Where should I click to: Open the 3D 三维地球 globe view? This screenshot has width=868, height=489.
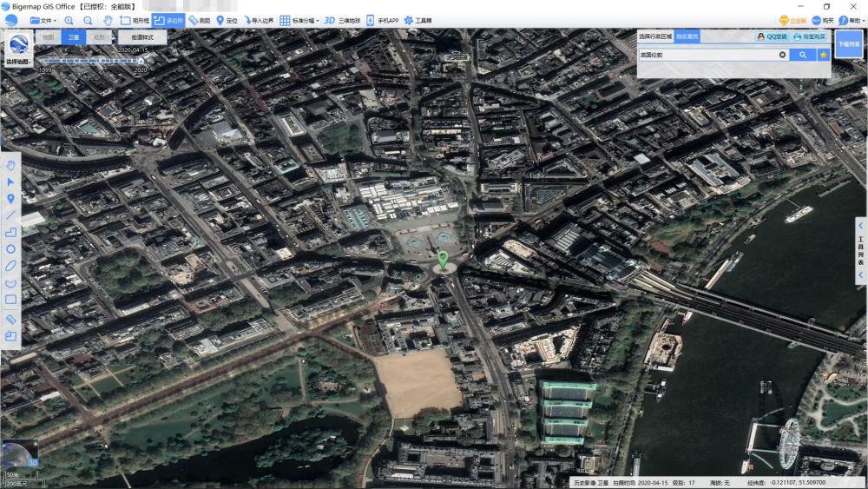point(341,21)
